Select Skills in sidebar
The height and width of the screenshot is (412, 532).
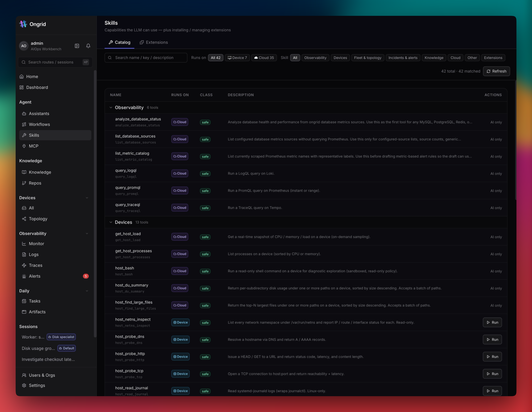(x=55, y=135)
